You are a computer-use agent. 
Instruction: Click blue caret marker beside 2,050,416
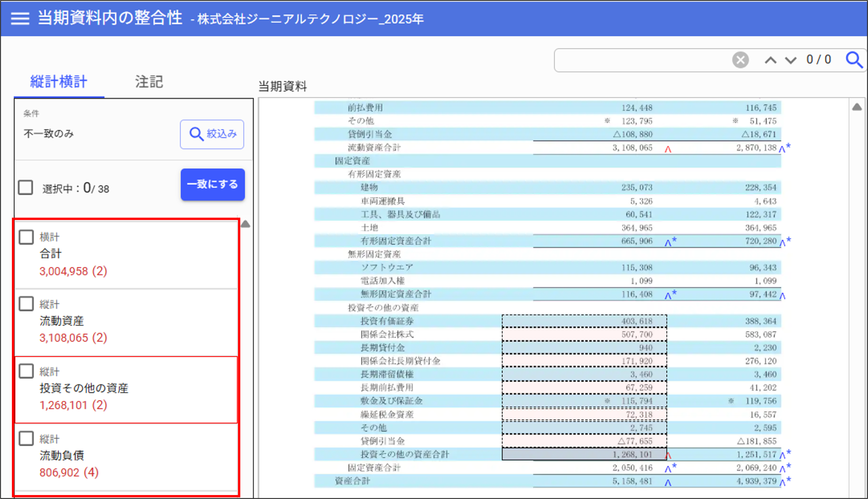[668, 469]
